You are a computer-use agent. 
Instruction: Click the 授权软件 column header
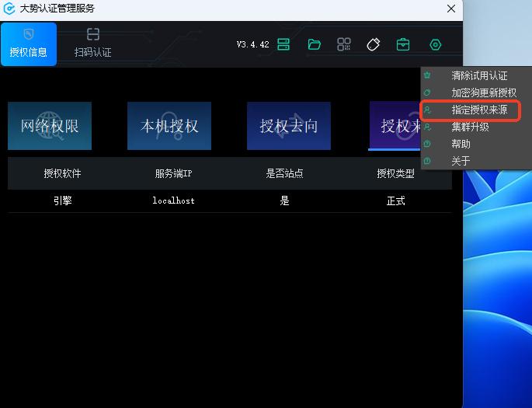62,173
